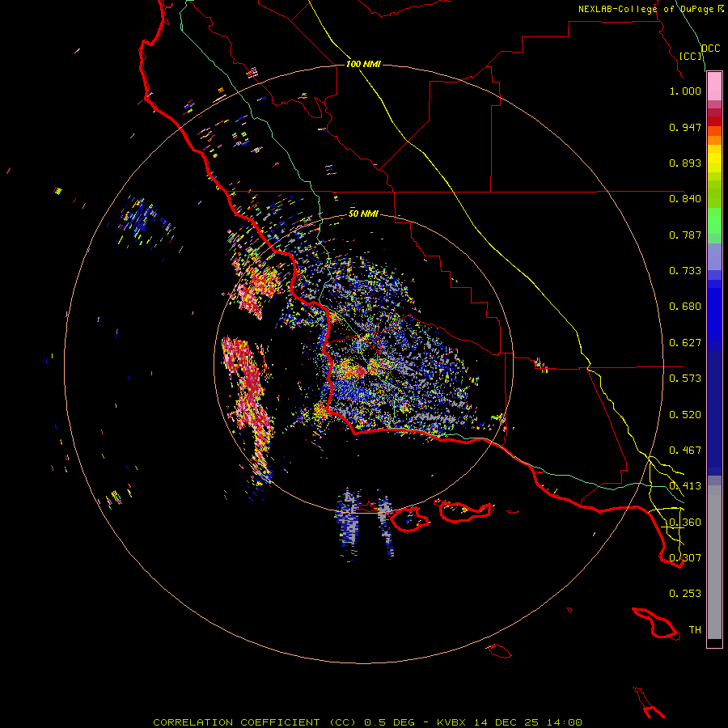Click the 0.680 legend value
The height and width of the screenshot is (728, 728).
coord(685,307)
